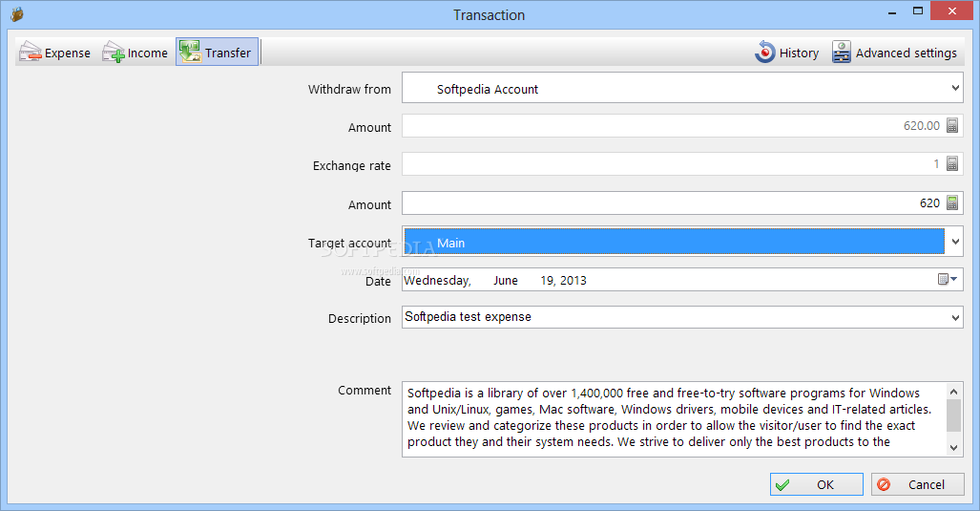This screenshot has height=511, width=980.
Task: Switch to the Expense transaction type
Action: pos(54,53)
